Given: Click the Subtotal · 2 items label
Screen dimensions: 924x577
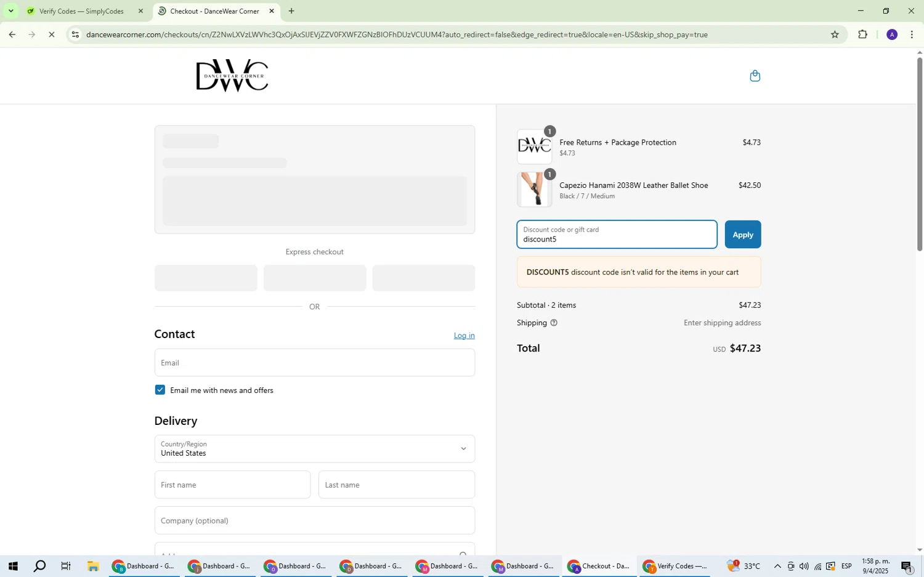Looking at the screenshot, I should pyautogui.click(x=546, y=305).
